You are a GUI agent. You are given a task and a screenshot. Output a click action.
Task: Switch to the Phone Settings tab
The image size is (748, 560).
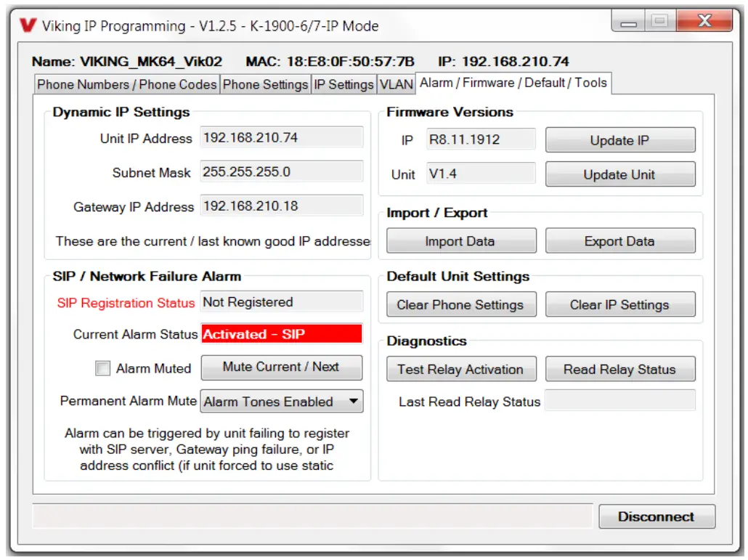(x=265, y=84)
